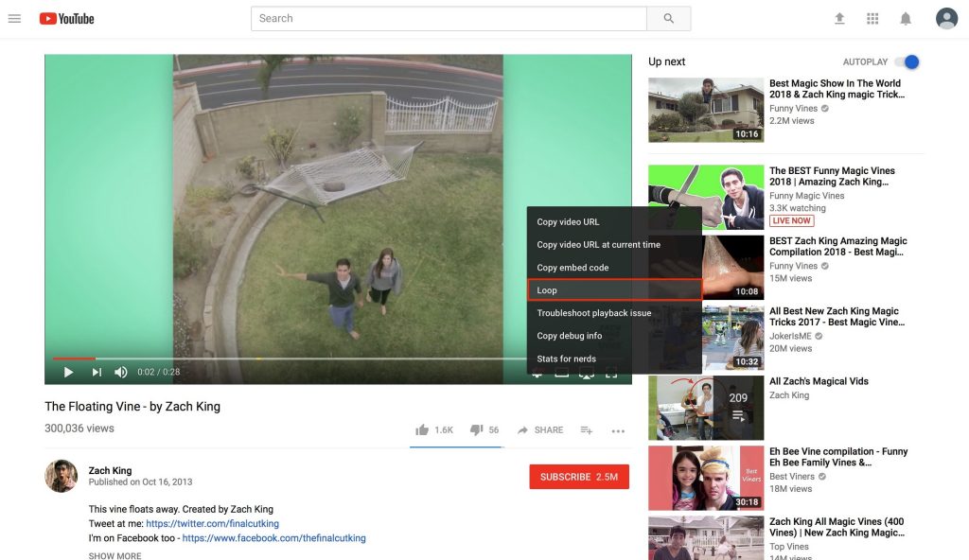The height and width of the screenshot is (560, 969).
Task: Open the hamburger guide menu
Action: [14, 19]
